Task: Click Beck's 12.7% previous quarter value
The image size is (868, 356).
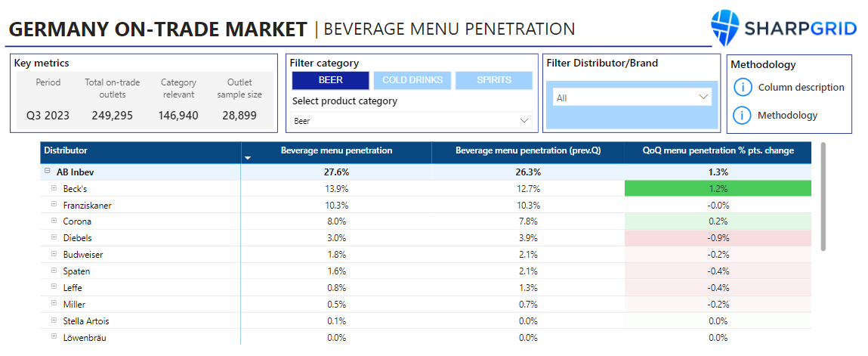Action: point(528,189)
